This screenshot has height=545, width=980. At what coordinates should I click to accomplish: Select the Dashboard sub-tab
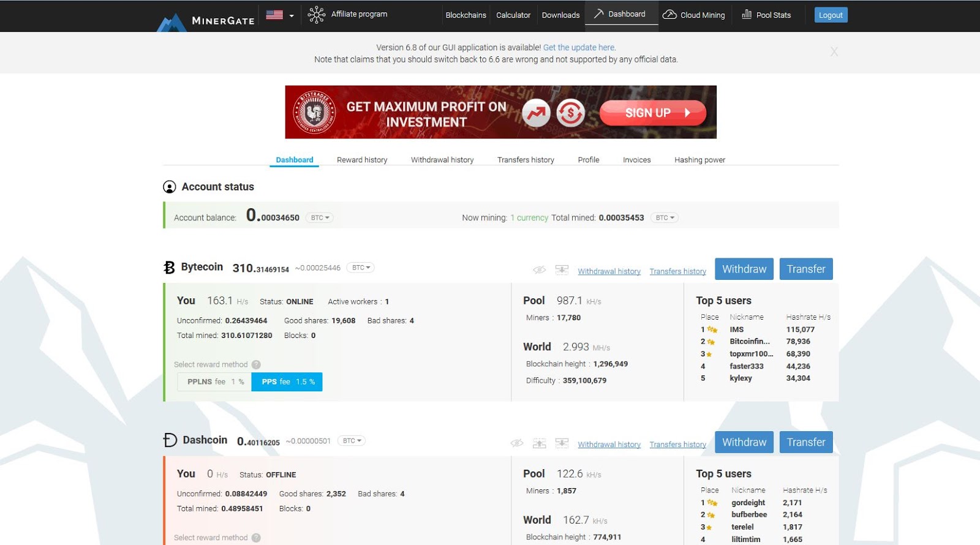pos(294,160)
